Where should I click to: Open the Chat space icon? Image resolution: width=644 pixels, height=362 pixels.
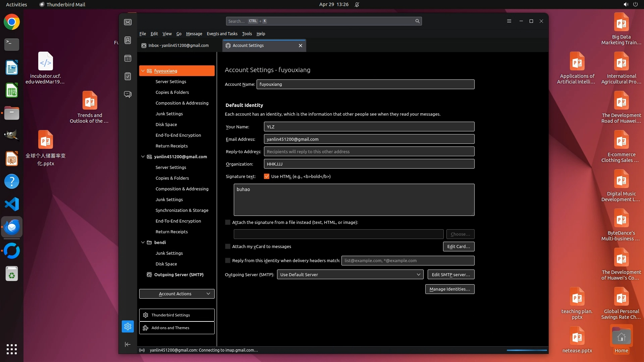128,94
